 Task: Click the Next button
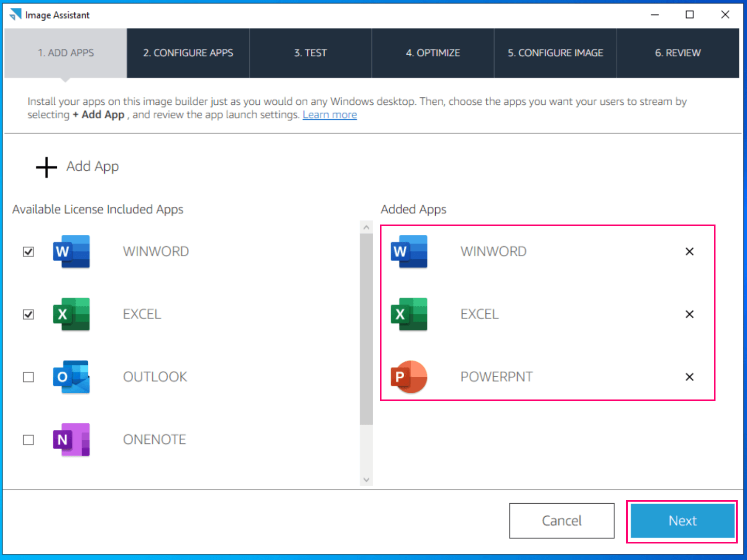coord(682,521)
